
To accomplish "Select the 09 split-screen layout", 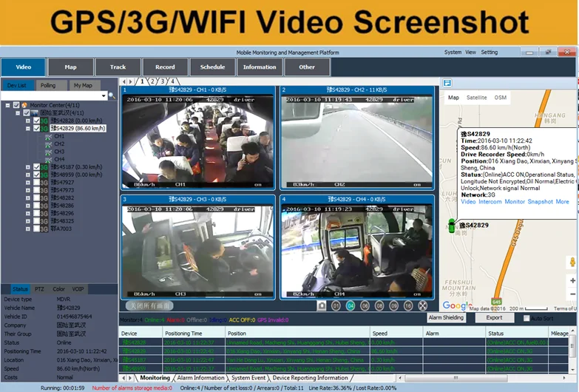I will (393, 305).
